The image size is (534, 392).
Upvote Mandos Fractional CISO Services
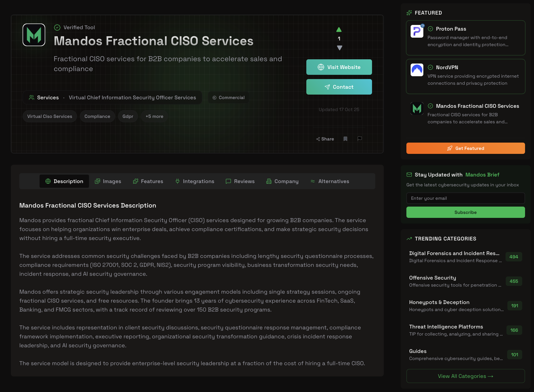click(339, 29)
